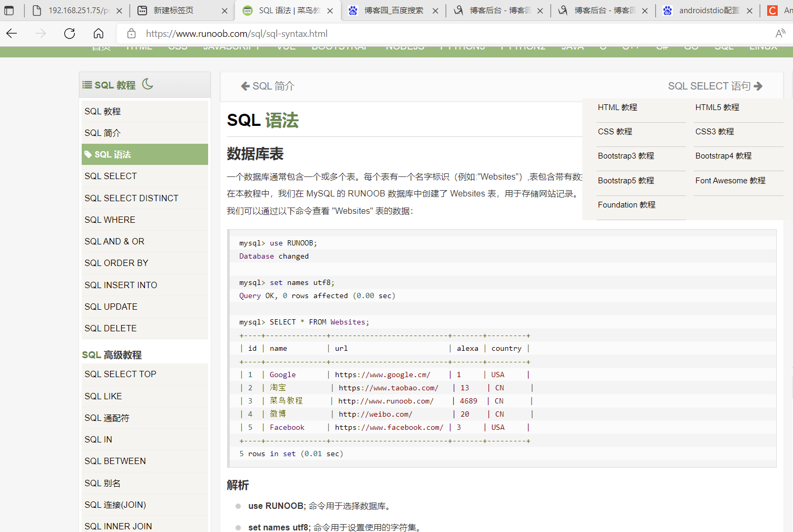Activate the read aloud icon in address bar

point(780,34)
